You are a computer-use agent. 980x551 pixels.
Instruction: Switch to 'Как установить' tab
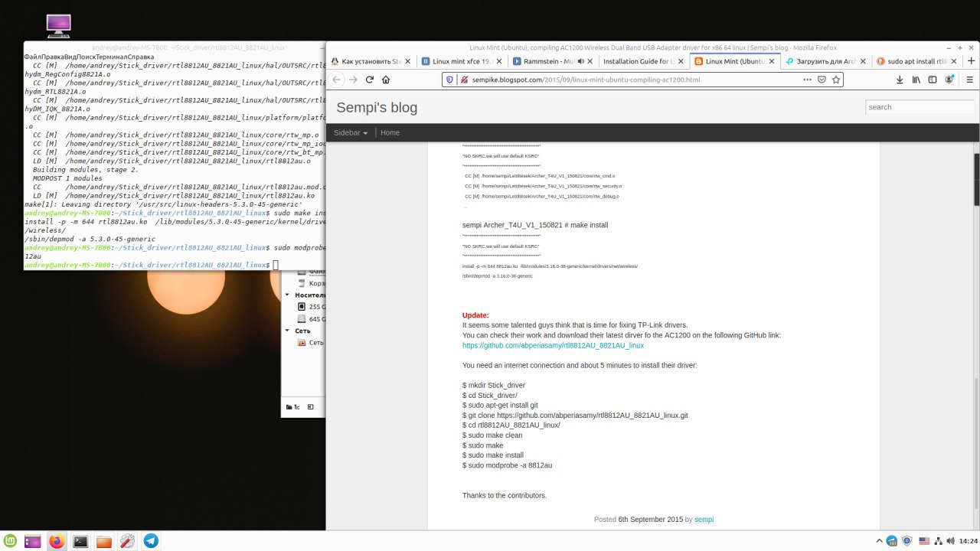tap(371, 61)
